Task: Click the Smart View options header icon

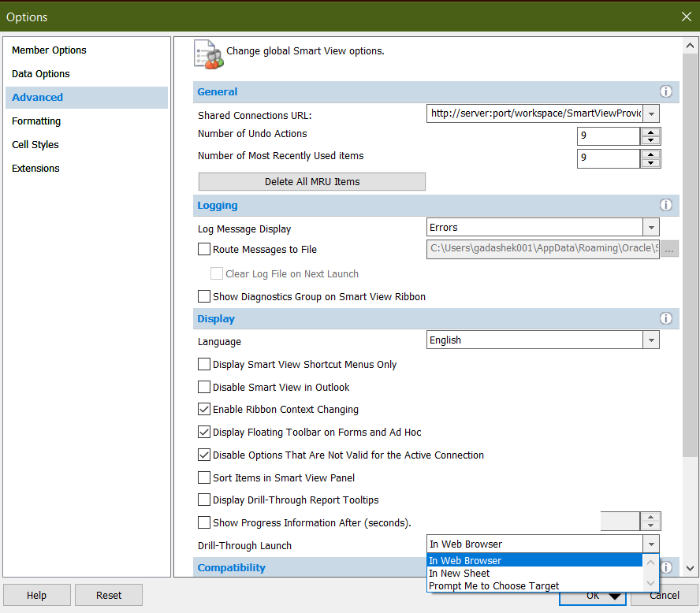Action: pyautogui.click(x=207, y=54)
